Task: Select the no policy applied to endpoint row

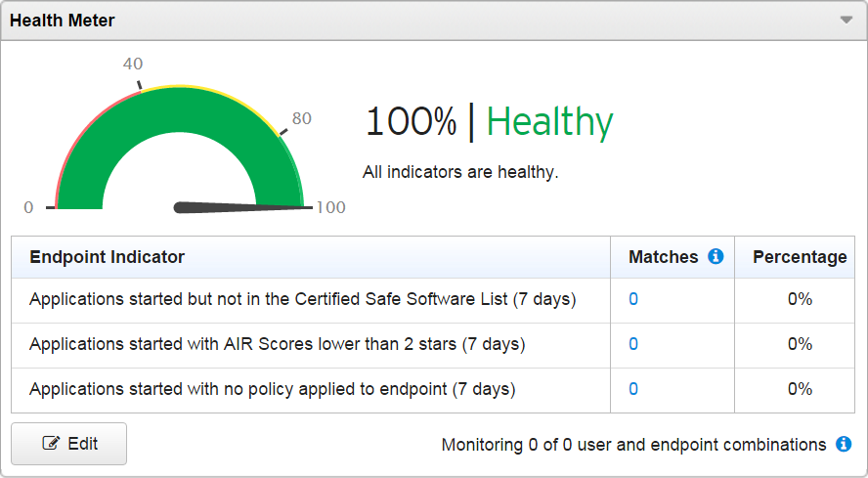Action: [x=272, y=389]
